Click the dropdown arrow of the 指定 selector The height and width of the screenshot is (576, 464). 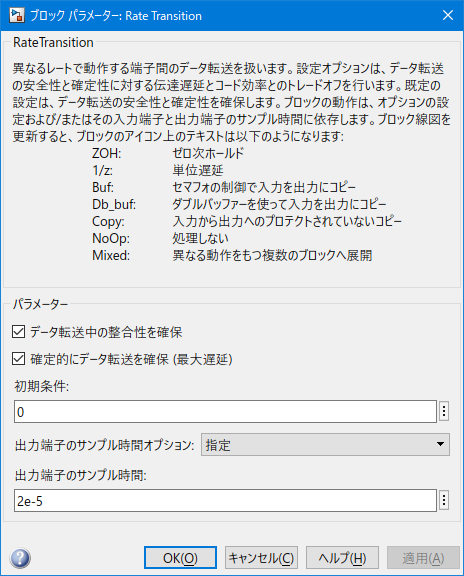[x=440, y=444]
